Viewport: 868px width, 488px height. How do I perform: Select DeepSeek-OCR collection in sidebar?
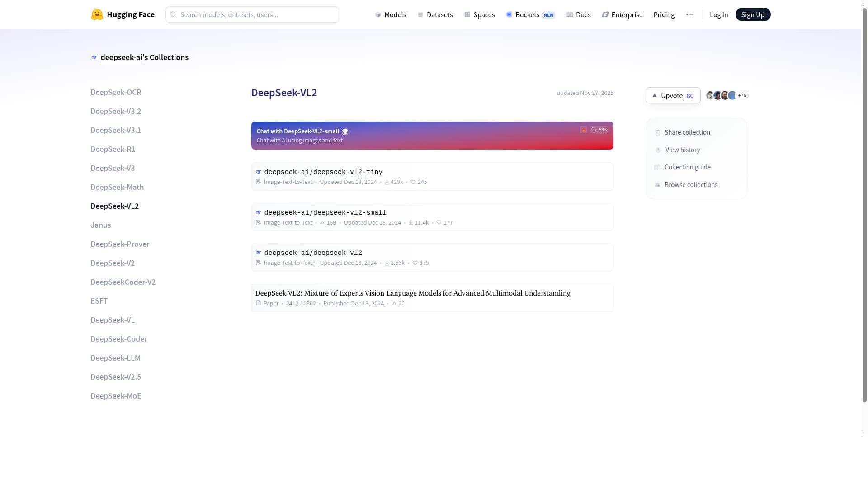(x=116, y=92)
